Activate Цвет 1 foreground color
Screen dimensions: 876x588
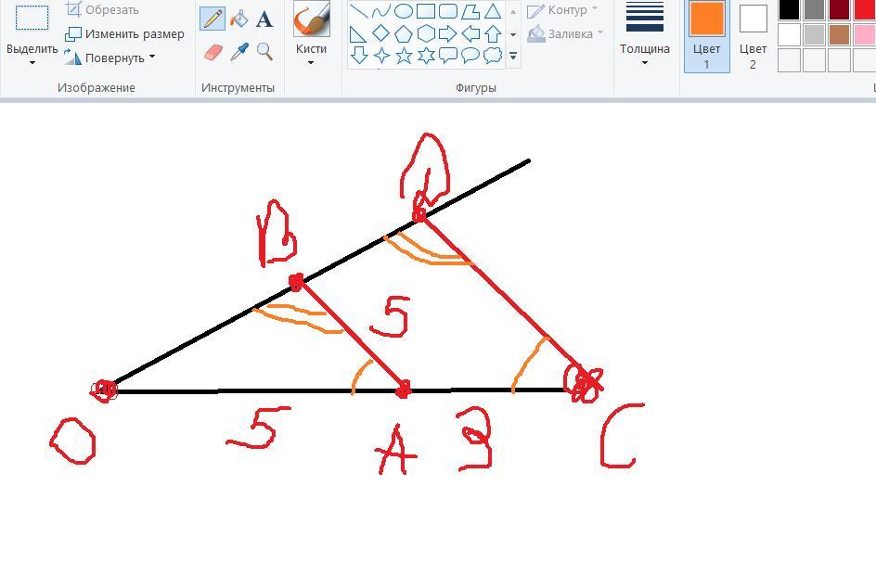coord(707,36)
